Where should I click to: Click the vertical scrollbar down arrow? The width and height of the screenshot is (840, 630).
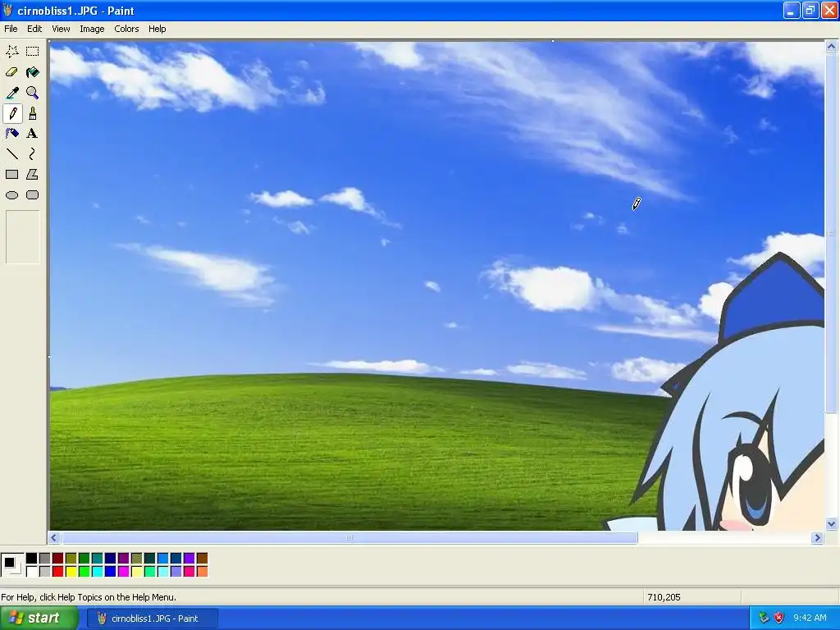point(832,524)
